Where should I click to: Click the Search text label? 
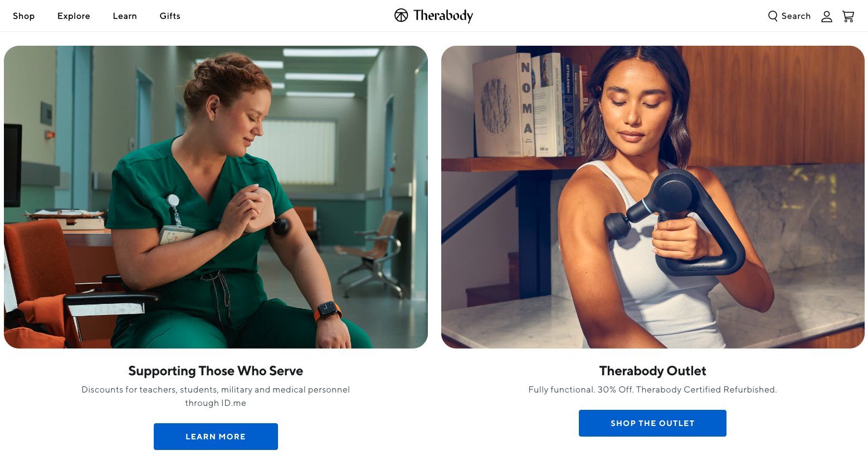pos(796,16)
